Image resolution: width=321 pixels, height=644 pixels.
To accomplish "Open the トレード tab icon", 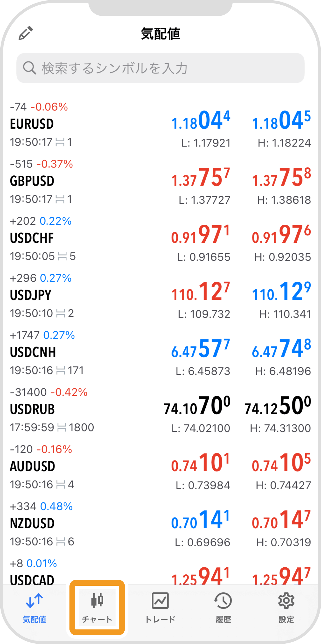I will coord(160,601).
